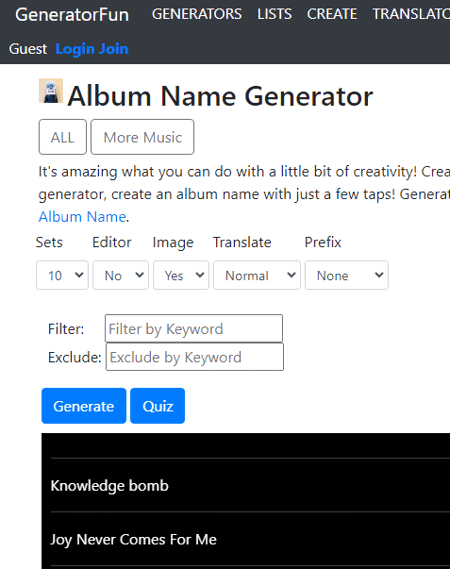Click the Generate button
The image size is (450, 569).
click(x=84, y=406)
